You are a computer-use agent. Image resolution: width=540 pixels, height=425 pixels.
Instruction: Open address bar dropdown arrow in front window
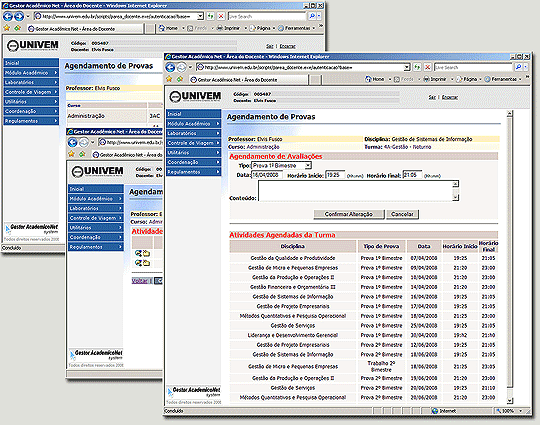(407, 67)
